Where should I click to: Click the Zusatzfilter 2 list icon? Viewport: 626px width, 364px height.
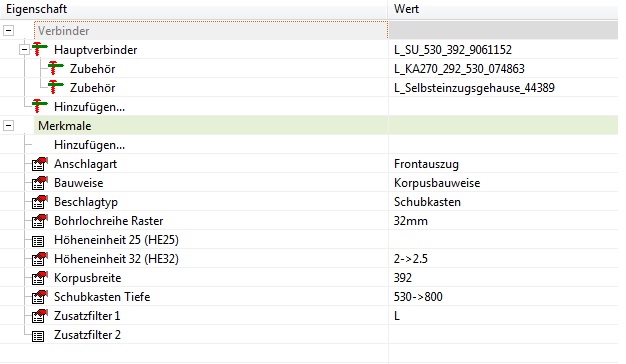tap(38, 336)
